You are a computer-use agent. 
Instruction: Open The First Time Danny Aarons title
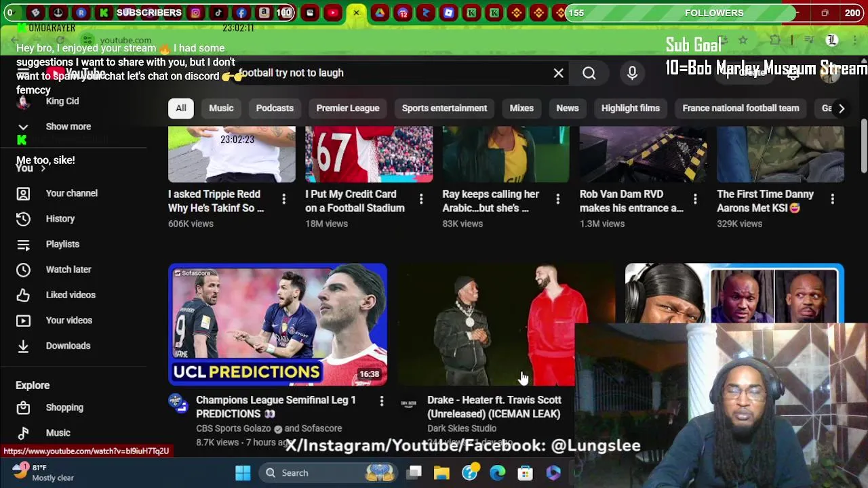pos(766,201)
